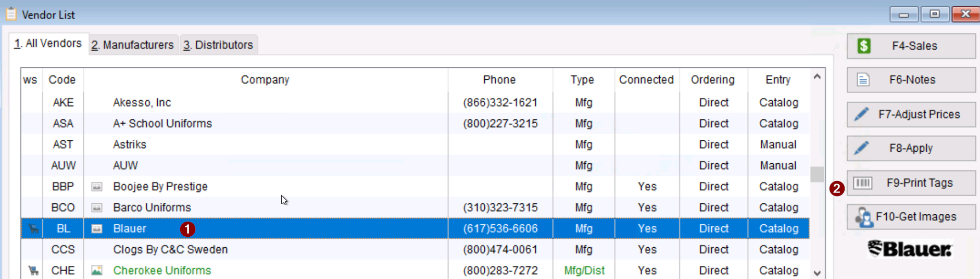Viewport: 980px width, 279px height.
Task: Click the vertical scrollbar thumb
Action: (817, 174)
